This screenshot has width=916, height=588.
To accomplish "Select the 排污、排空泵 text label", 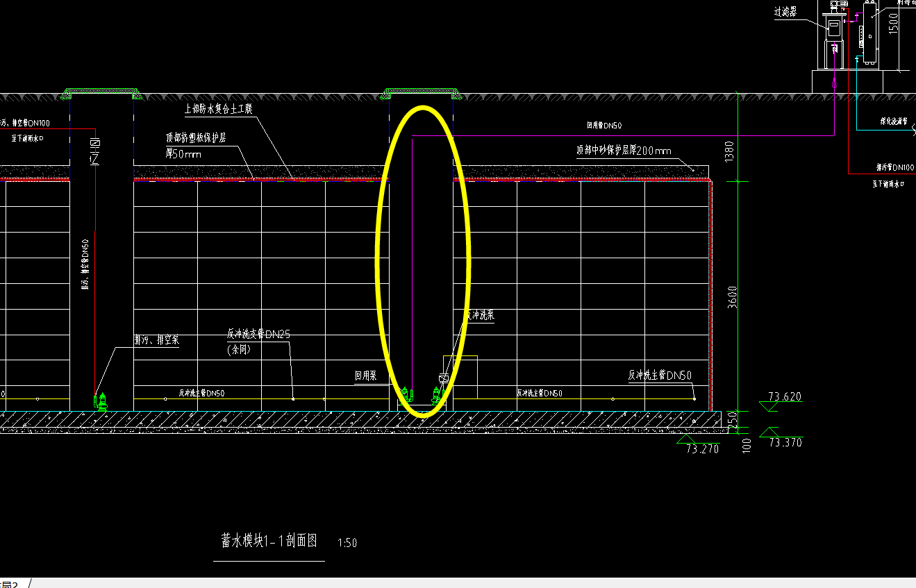I will pos(156,340).
